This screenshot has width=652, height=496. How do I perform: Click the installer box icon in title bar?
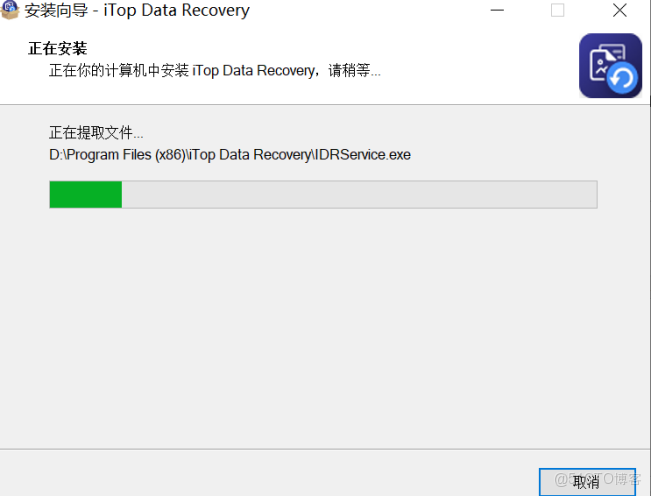10,10
